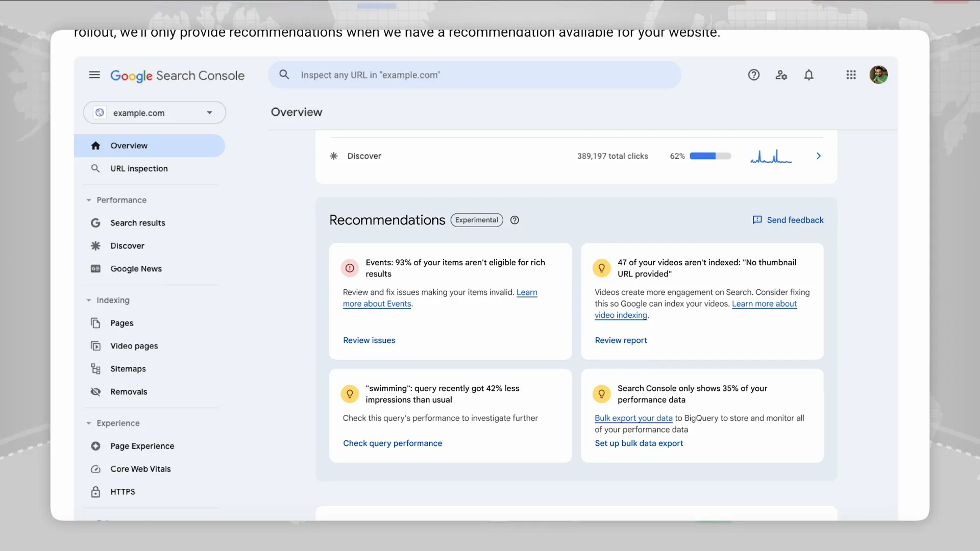Click the red alert icon on Events card
980x551 pixels.
[350, 268]
